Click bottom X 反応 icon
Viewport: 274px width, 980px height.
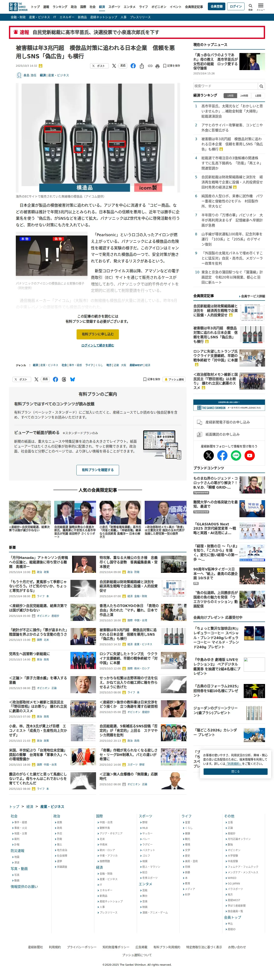tap(36, 379)
